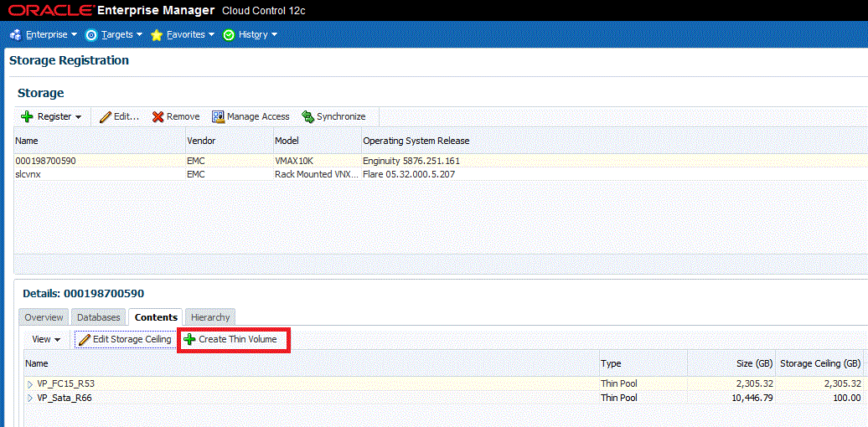Click the Rack Mounted VNX model cell
868x427 pixels.
coord(317,173)
